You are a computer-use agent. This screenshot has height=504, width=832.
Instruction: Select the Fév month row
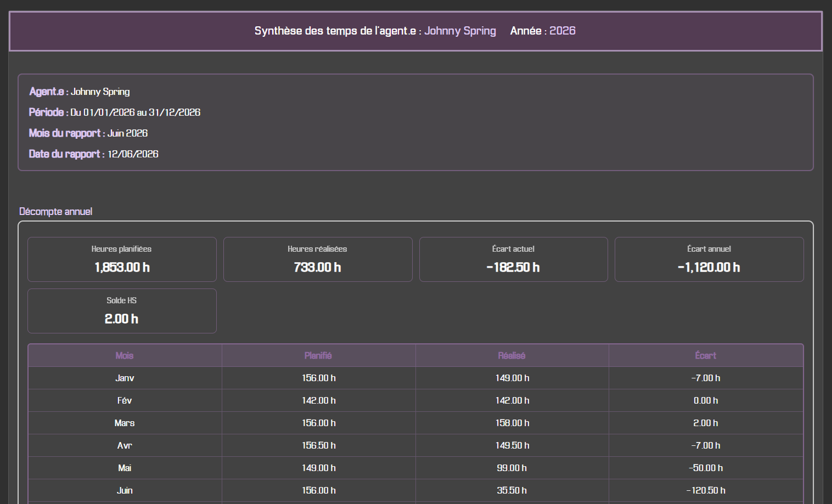[x=415, y=400]
